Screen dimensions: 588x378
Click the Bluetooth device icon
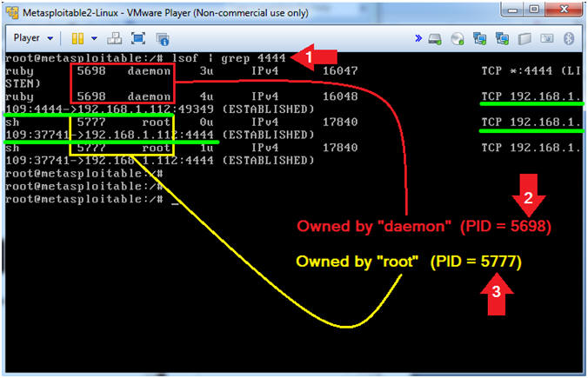tap(569, 38)
